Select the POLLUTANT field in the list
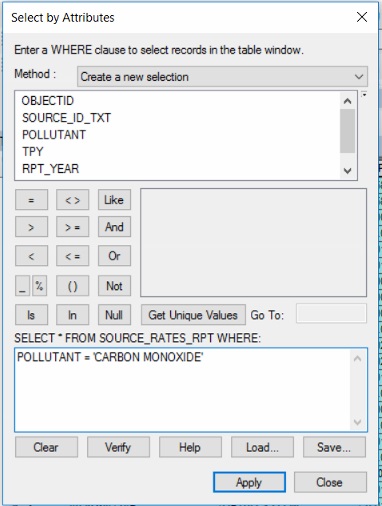This screenshot has width=382, height=506. tap(54, 135)
